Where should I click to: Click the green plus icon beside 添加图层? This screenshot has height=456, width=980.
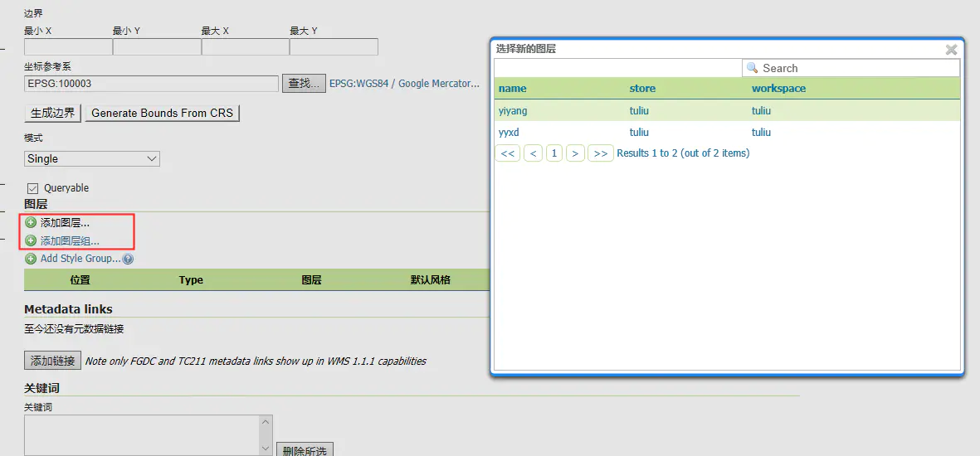click(x=31, y=222)
